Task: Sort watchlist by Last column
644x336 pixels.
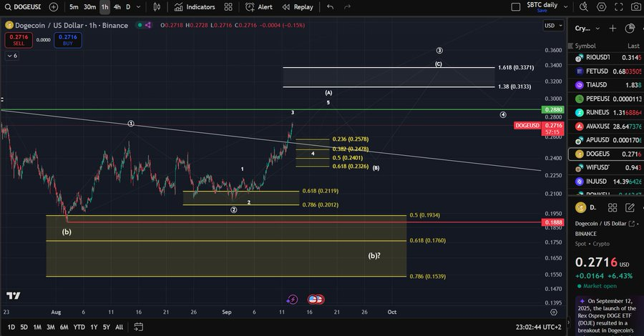Action: point(633,46)
